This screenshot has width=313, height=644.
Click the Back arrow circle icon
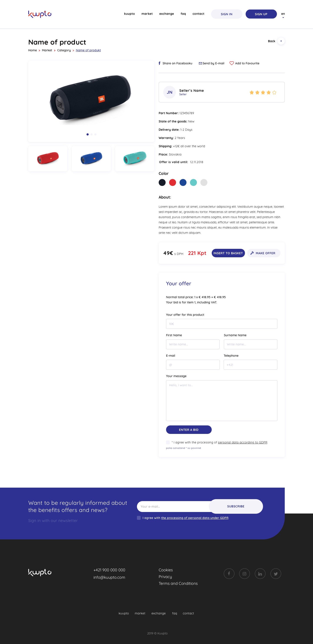281,41
